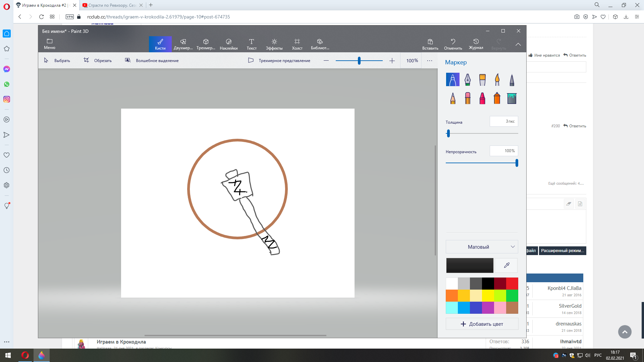Reload the page in Opera
Image resolution: width=644 pixels, height=362 pixels.
coord(41,17)
